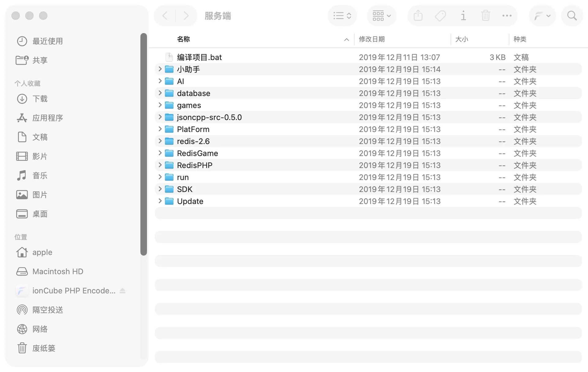Open 桌面 in the sidebar
This screenshot has width=588, height=372.
(32, 214)
